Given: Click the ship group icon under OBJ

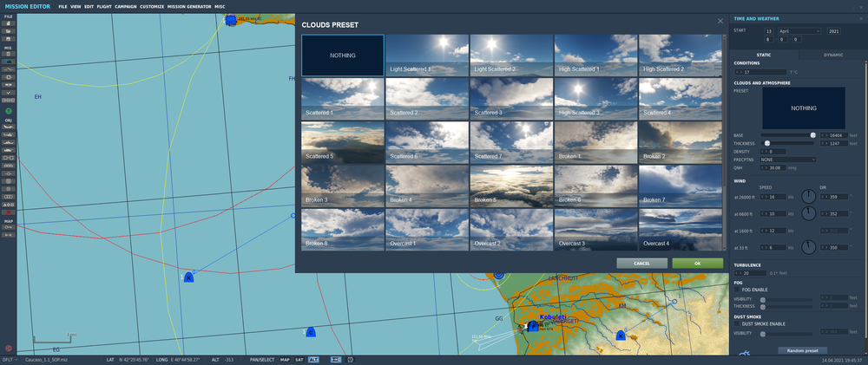Looking at the screenshot, I should pyautogui.click(x=9, y=142).
